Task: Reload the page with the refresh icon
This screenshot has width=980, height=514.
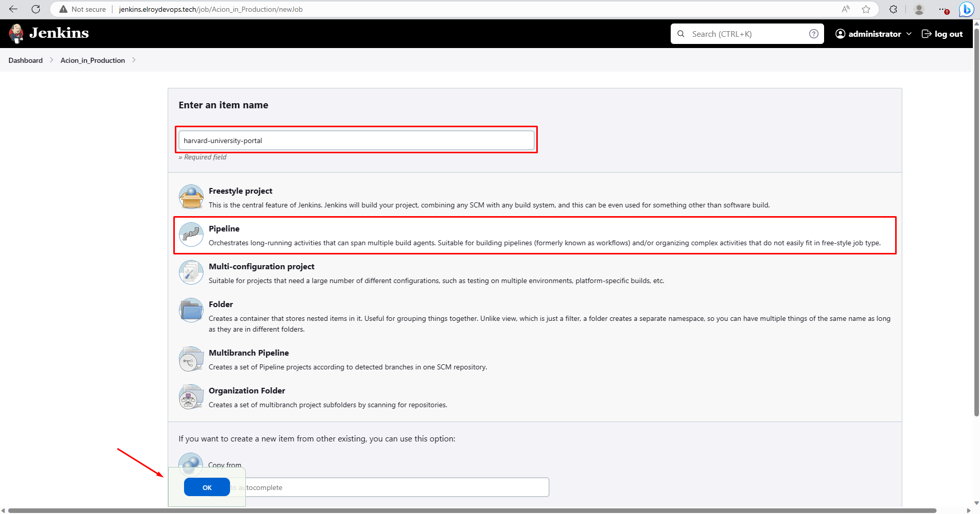Action: coord(36,9)
